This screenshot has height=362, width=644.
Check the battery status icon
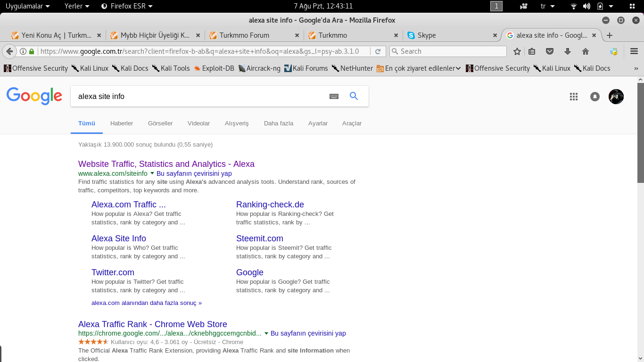(600, 6)
